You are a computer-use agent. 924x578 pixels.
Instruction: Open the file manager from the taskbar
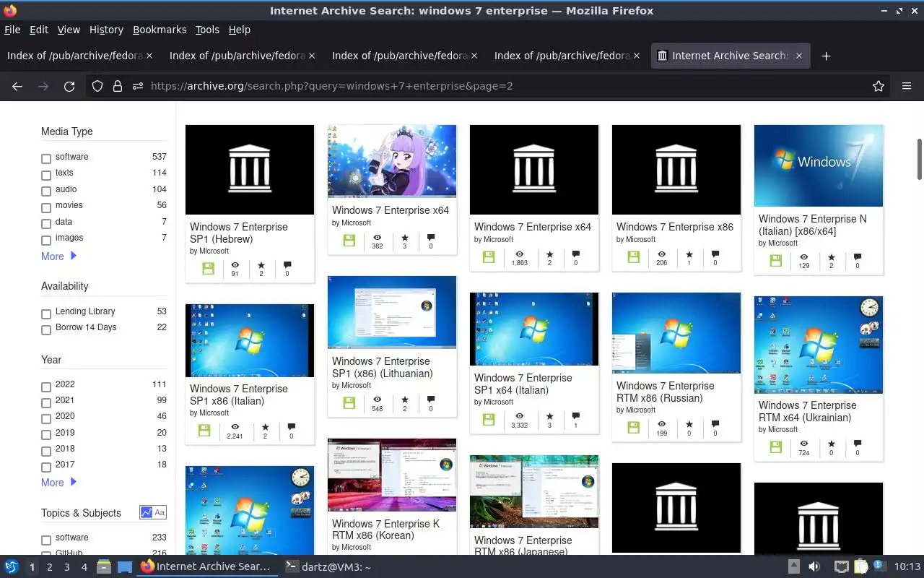point(103,567)
